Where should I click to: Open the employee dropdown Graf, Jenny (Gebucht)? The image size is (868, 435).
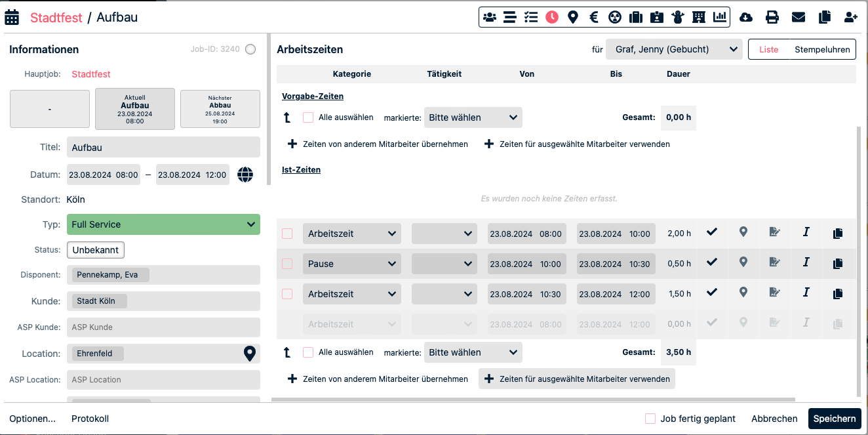tap(674, 49)
